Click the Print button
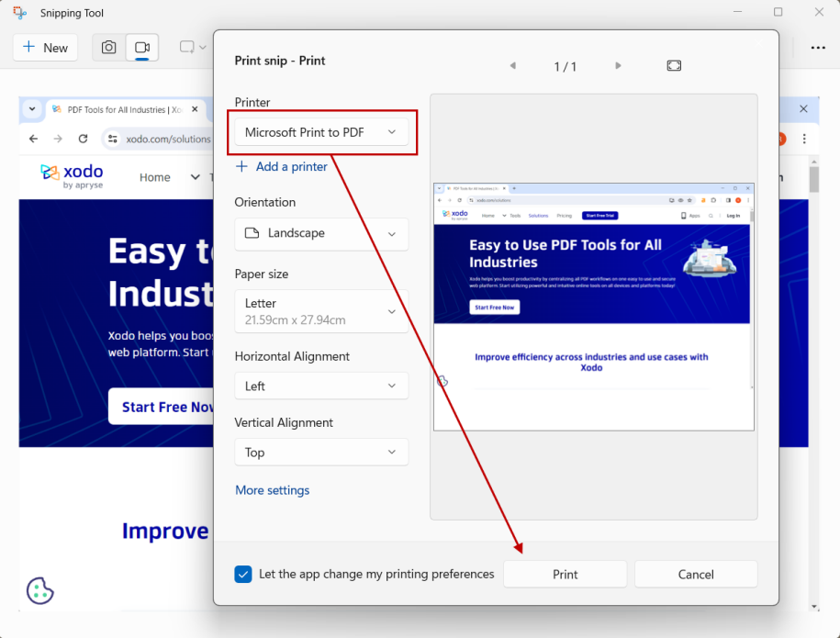Viewport: 840px width, 638px height. click(x=565, y=574)
